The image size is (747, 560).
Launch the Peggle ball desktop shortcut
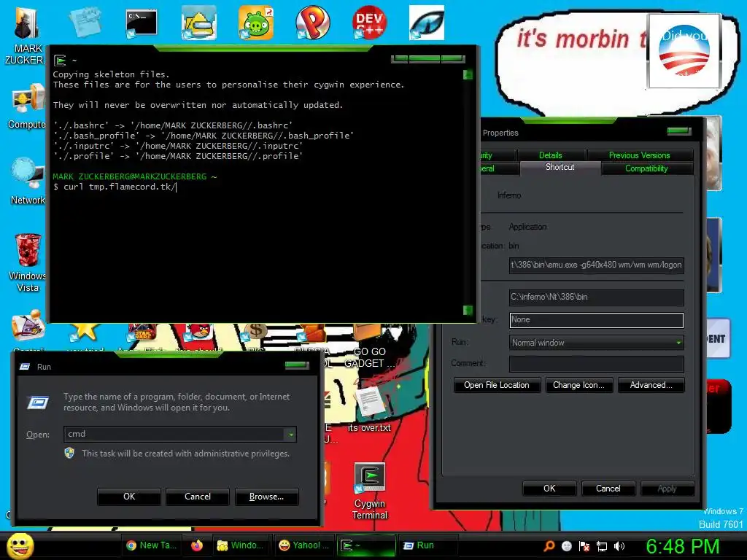(x=312, y=23)
